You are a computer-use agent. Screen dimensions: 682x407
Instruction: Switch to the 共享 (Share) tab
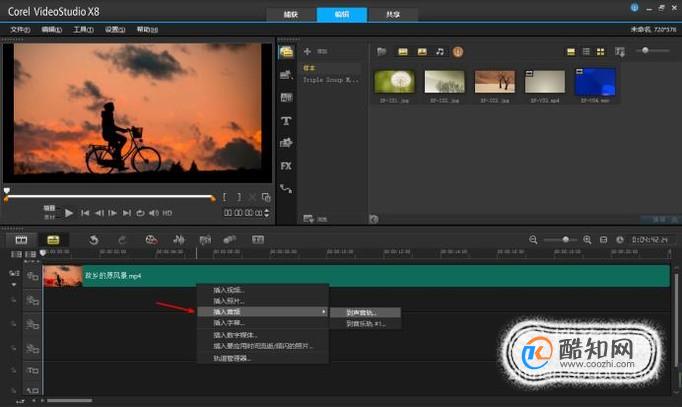393,14
